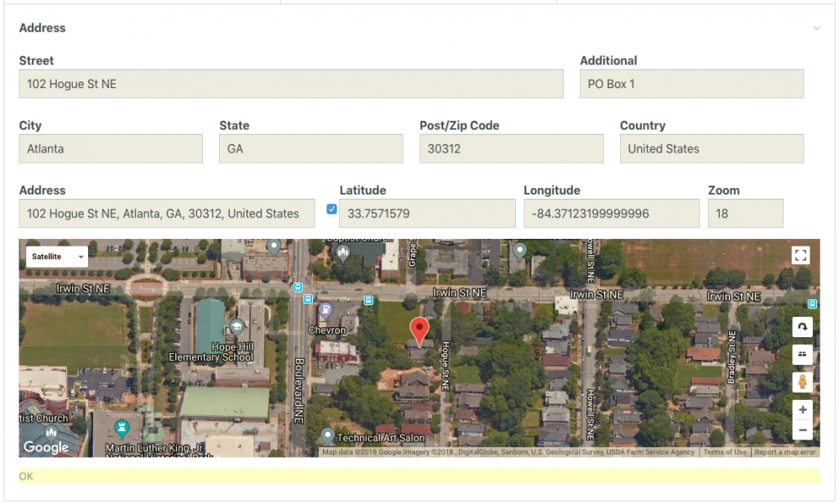The image size is (839, 504).
Task: Toggle fullscreen map view
Action: point(800,256)
